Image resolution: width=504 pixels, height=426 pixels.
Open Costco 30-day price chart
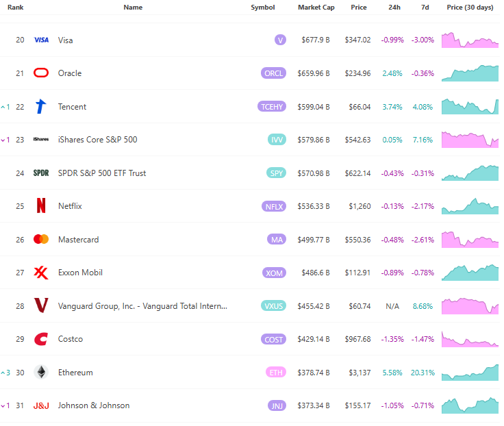coord(470,339)
